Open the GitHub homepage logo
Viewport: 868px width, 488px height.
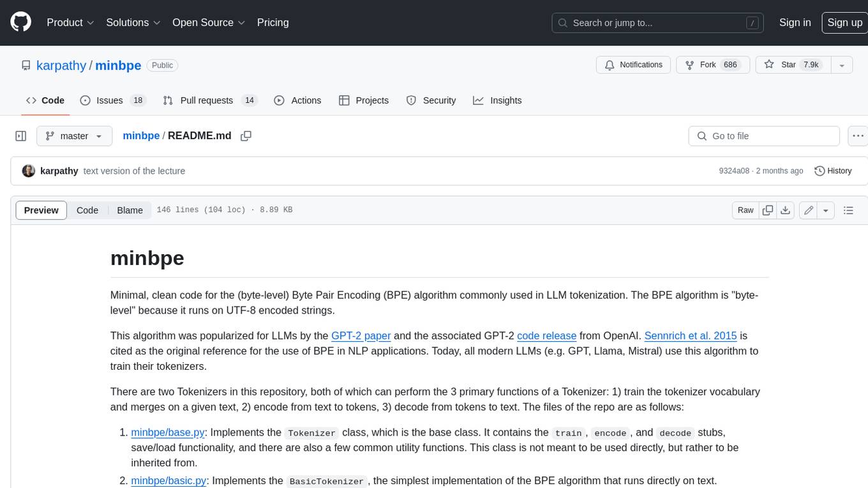coord(20,22)
